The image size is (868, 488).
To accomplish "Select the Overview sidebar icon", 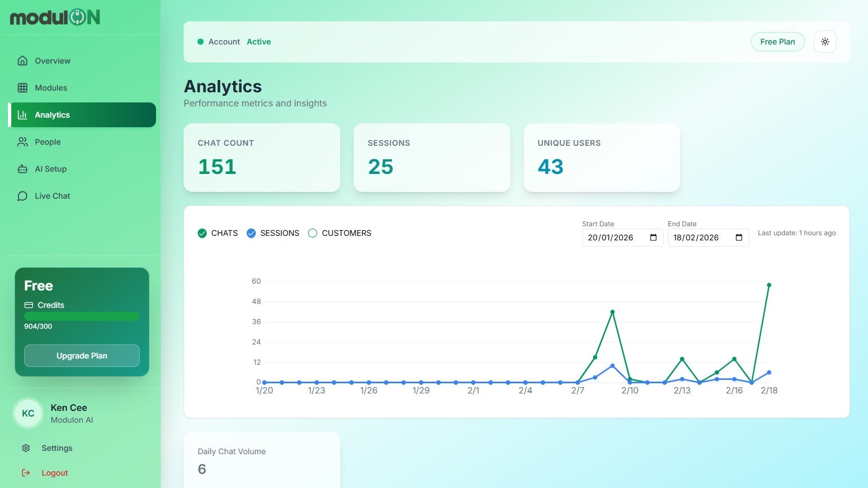I will pos(23,60).
